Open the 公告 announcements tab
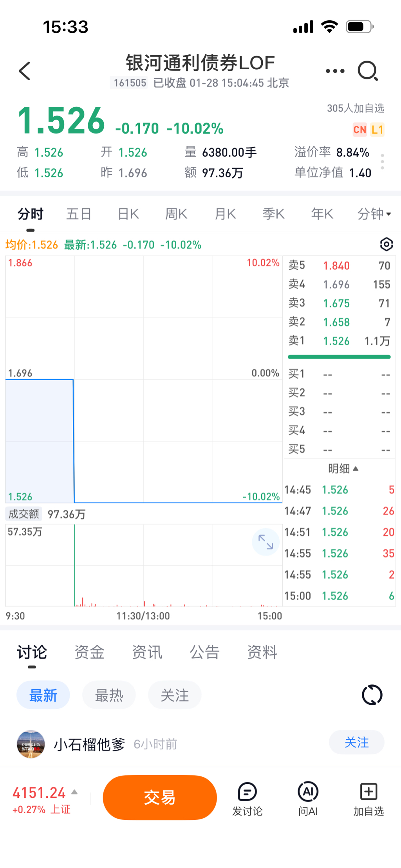The width and height of the screenshot is (401, 868). tap(204, 652)
